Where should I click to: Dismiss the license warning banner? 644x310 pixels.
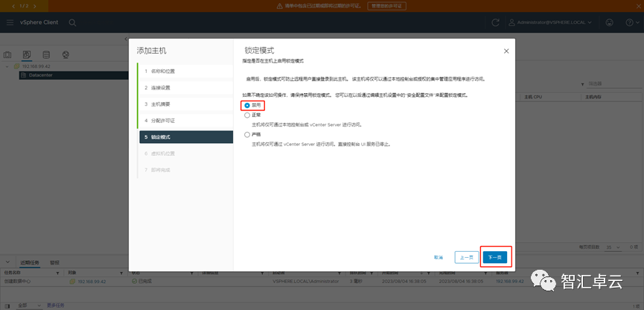(x=639, y=6)
